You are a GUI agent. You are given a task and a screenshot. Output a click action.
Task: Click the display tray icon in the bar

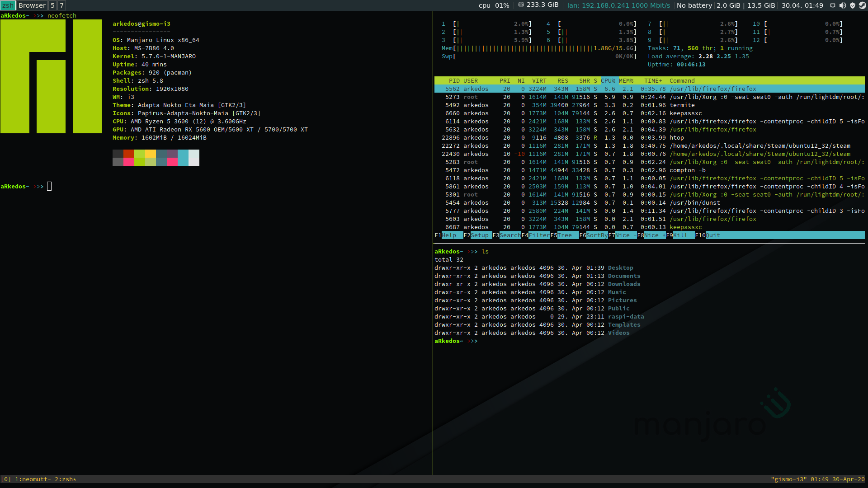pos(833,5)
